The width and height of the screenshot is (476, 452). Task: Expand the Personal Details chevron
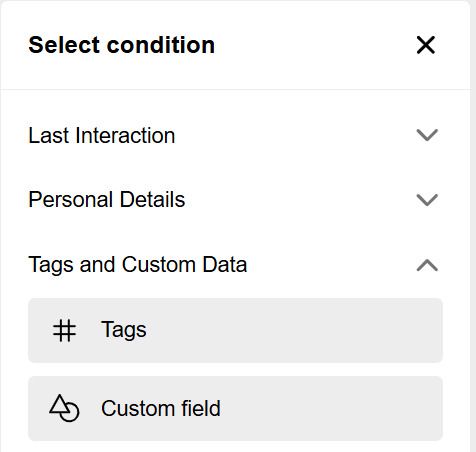[427, 200]
